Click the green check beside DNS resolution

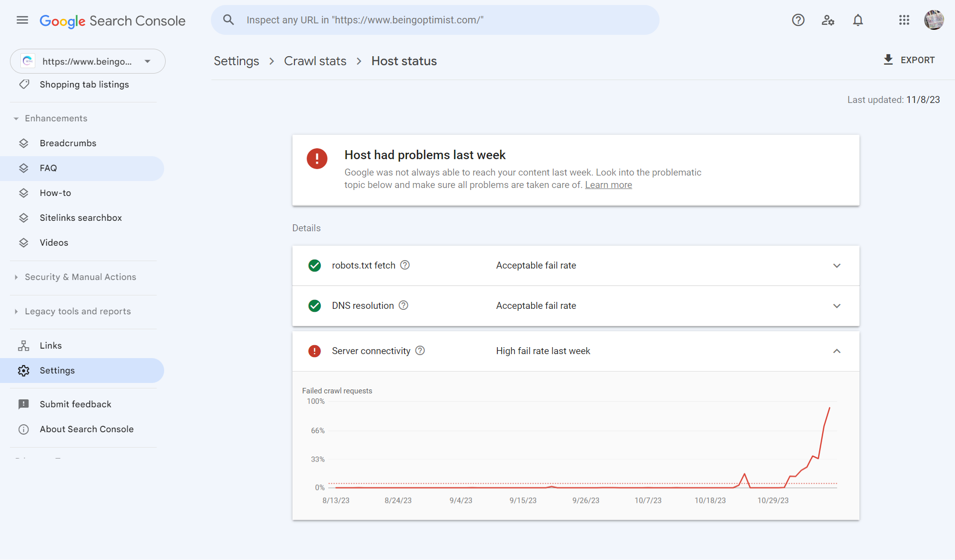314,306
